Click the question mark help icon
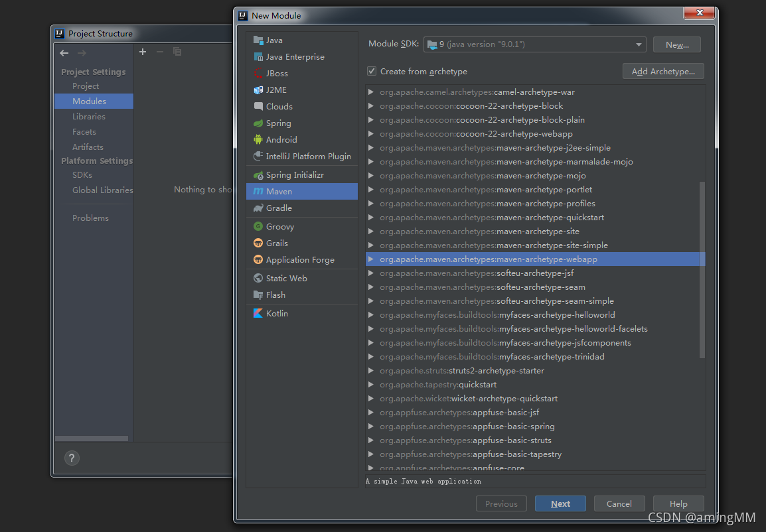Image resolution: width=766 pixels, height=532 pixels. click(x=72, y=458)
